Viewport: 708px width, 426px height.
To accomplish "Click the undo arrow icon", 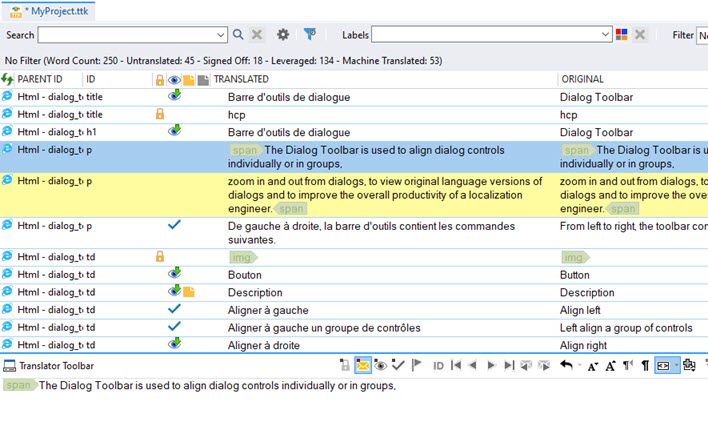I will pos(566,366).
